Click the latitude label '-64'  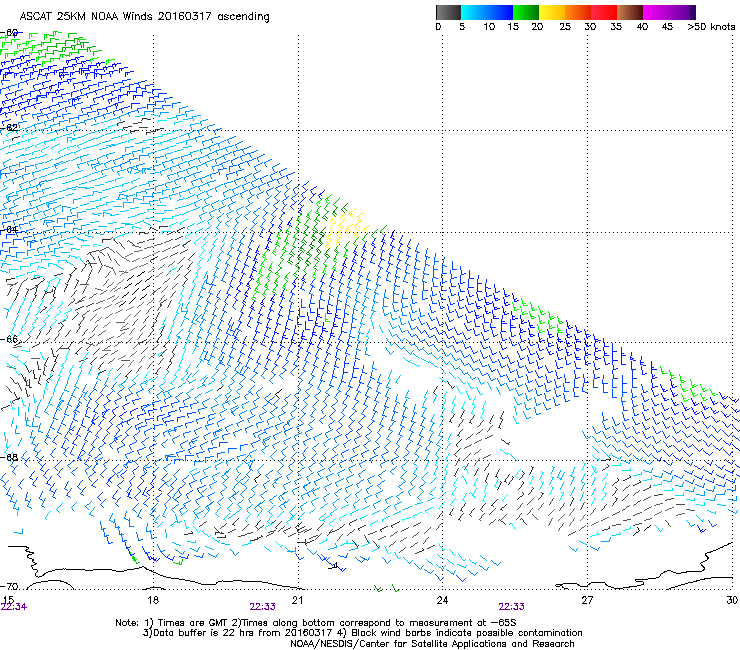9,230
